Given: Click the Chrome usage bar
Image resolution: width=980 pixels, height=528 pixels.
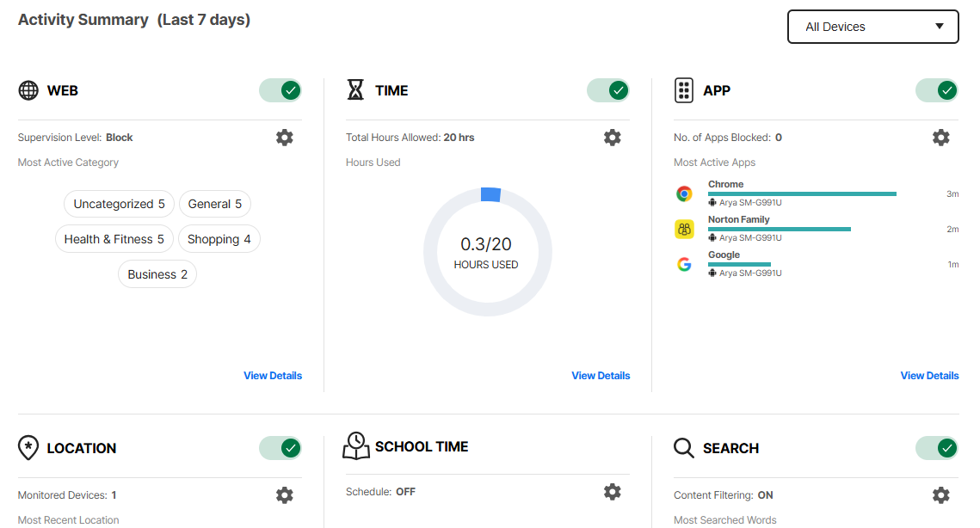Looking at the screenshot, I should (x=802, y=194).
